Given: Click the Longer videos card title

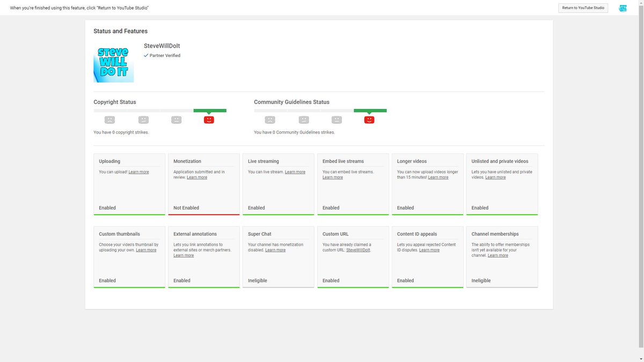Looking at the screenshot, I should click(x=412, y=161).
